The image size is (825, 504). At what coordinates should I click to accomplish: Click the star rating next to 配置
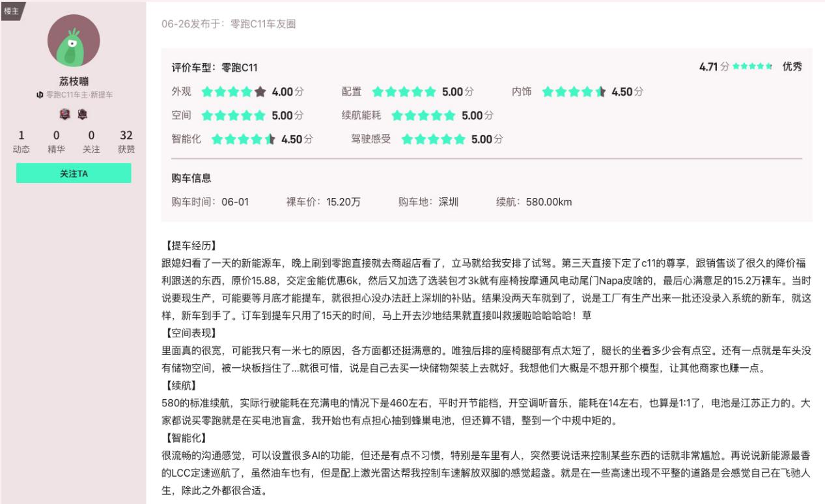coord(404,92)
